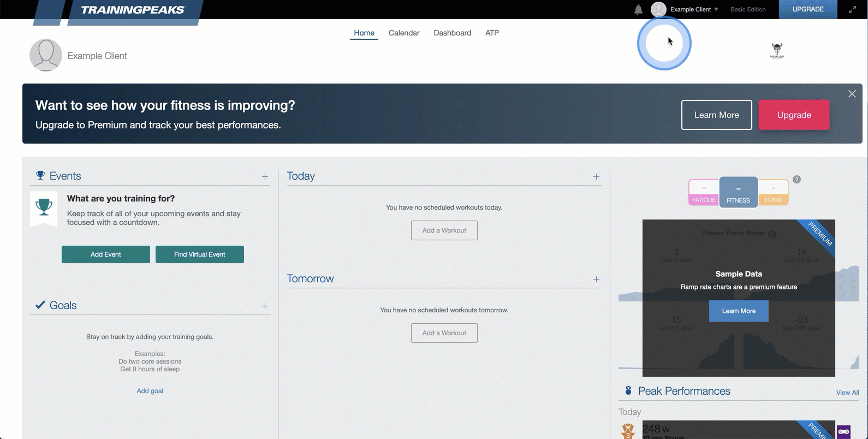
Task: Click Add a Workout under Tomorrow
Action: 444,333
